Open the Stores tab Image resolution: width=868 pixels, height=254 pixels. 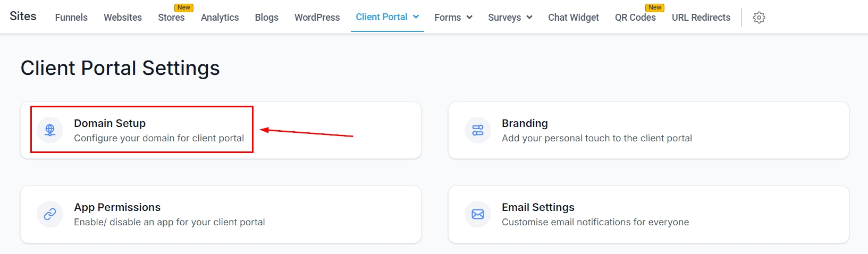[171, 18]
